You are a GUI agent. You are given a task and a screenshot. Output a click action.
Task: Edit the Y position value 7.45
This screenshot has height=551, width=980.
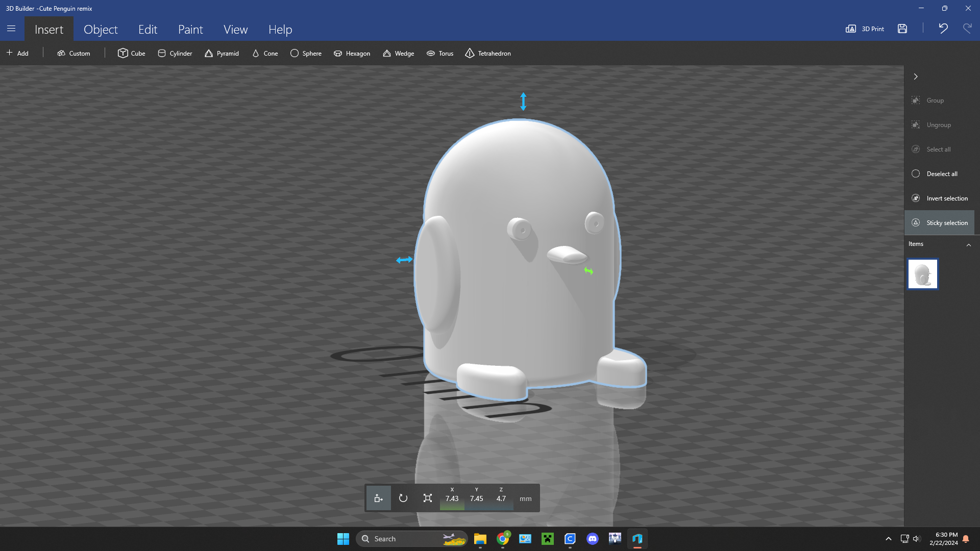(x=476, y=498)
